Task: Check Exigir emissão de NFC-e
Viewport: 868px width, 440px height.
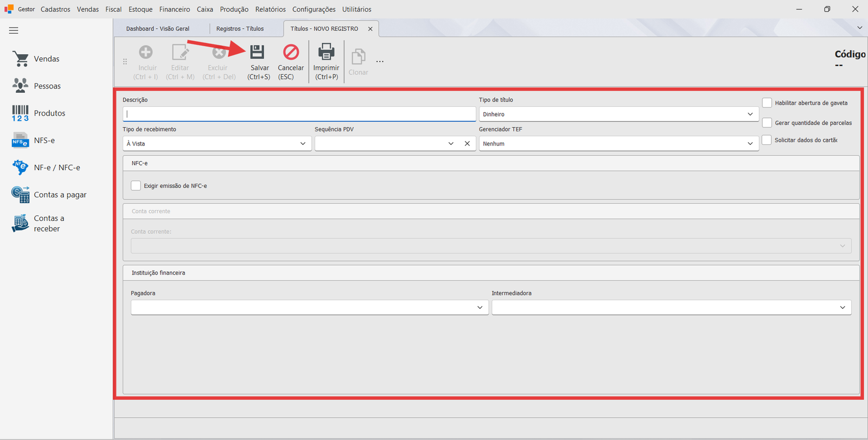Action: pos(136,186)
